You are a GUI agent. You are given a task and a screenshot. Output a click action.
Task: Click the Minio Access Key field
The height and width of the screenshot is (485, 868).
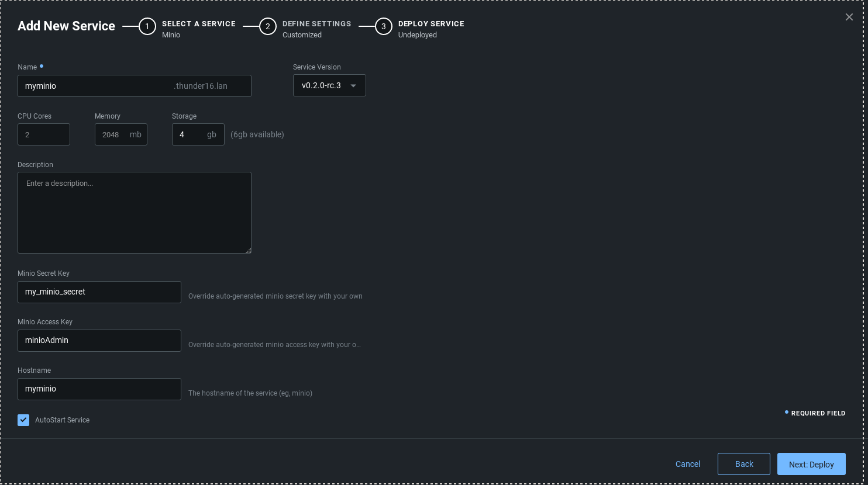(99, 341)
